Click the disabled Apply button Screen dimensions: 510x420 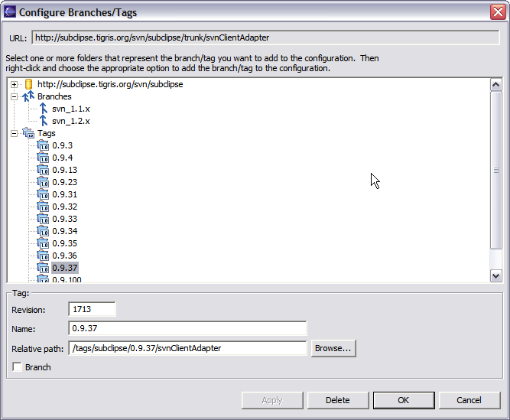[x=272, y=400]
